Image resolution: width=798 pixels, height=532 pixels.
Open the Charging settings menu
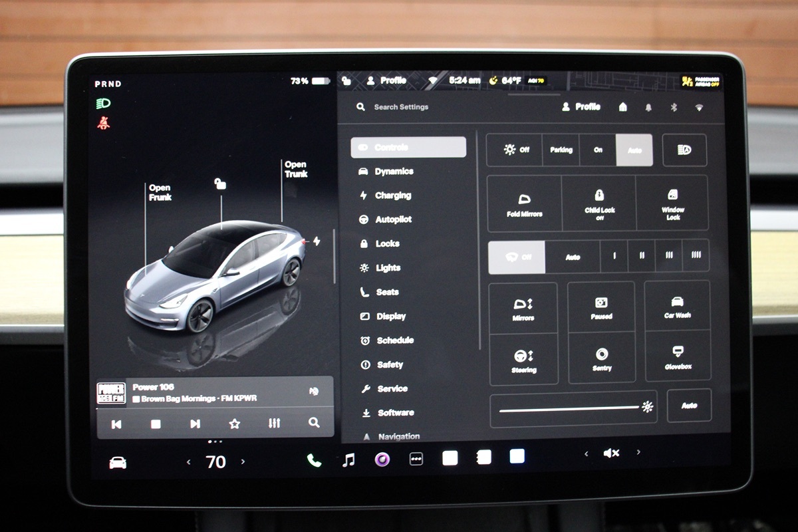(x=392, y=196)
